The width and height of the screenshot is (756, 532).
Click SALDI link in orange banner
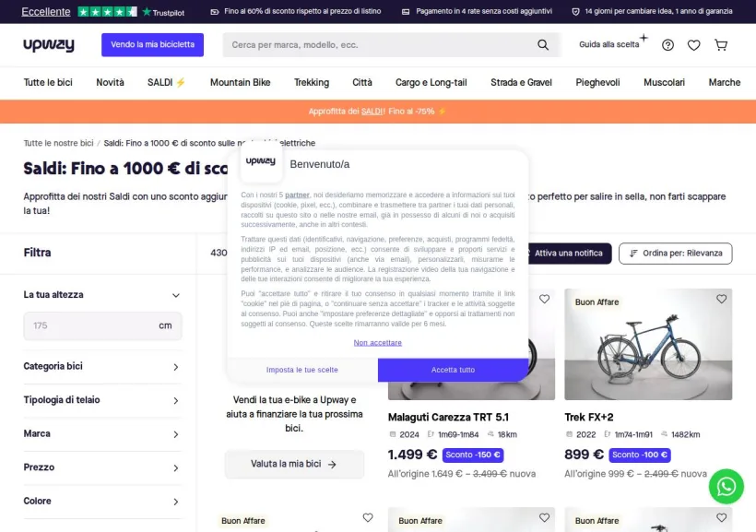372,112
